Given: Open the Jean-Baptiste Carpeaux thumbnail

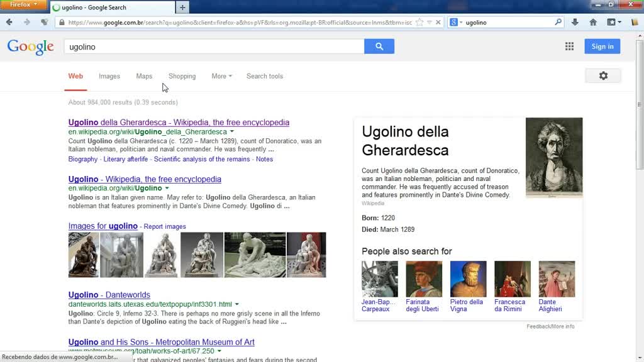Looking at the screenshot, I should 379,278.
